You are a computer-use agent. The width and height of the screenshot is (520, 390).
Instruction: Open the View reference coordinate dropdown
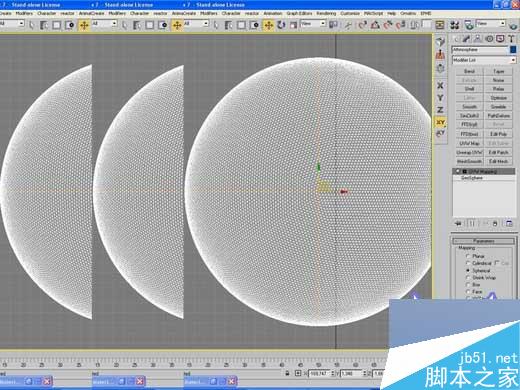click(x=313, y=24)
